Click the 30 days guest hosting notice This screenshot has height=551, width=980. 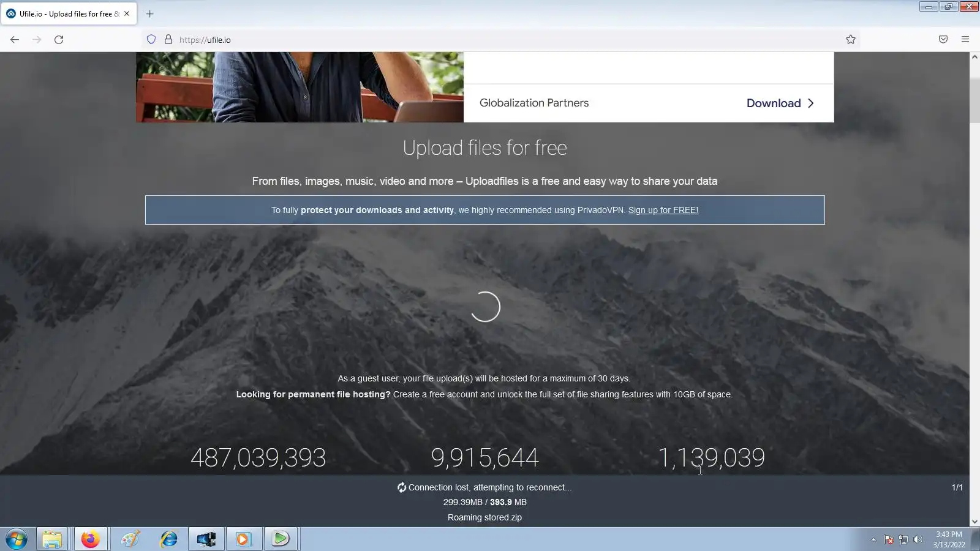[x=484, y=378]
